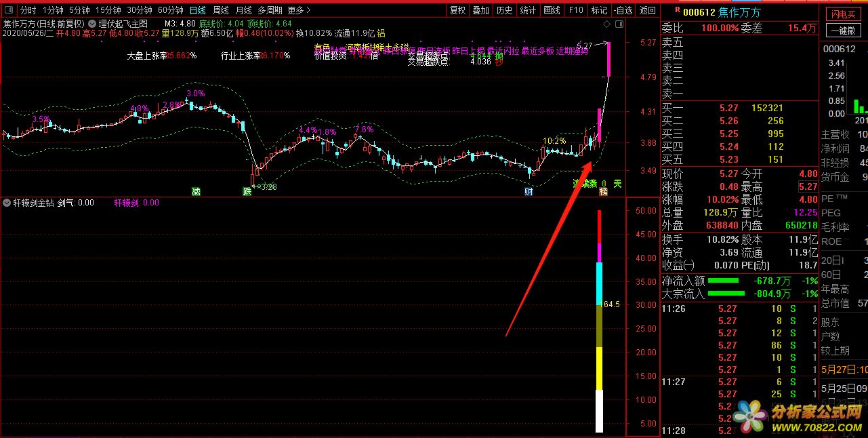Click -自选 to remove from watchlist
This screenshot has width=868, height=438.
623,10
